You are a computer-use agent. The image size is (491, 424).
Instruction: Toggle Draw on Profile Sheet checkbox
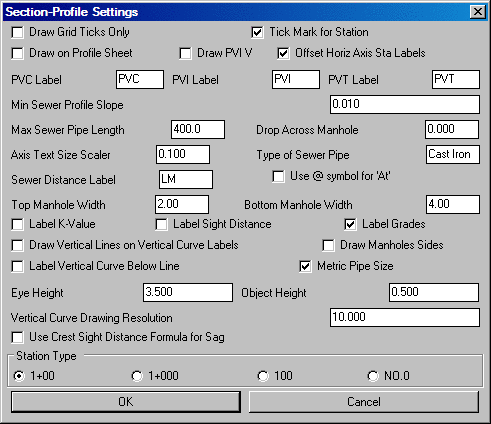coord(17,54)
